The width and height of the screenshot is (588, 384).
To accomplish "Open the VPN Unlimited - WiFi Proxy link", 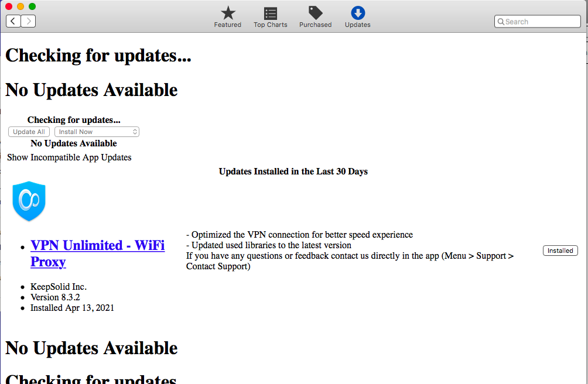I will [97, 253].
